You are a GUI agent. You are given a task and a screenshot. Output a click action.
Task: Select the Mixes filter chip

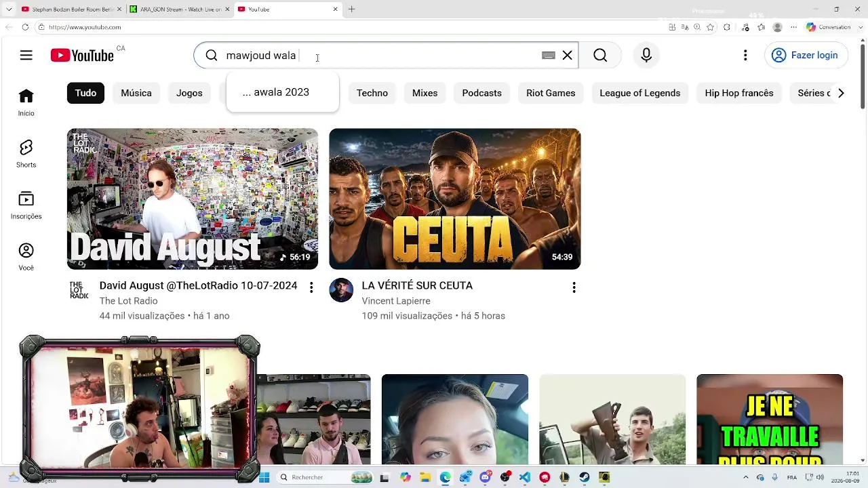pyautogui.click(x=425, y=93)
